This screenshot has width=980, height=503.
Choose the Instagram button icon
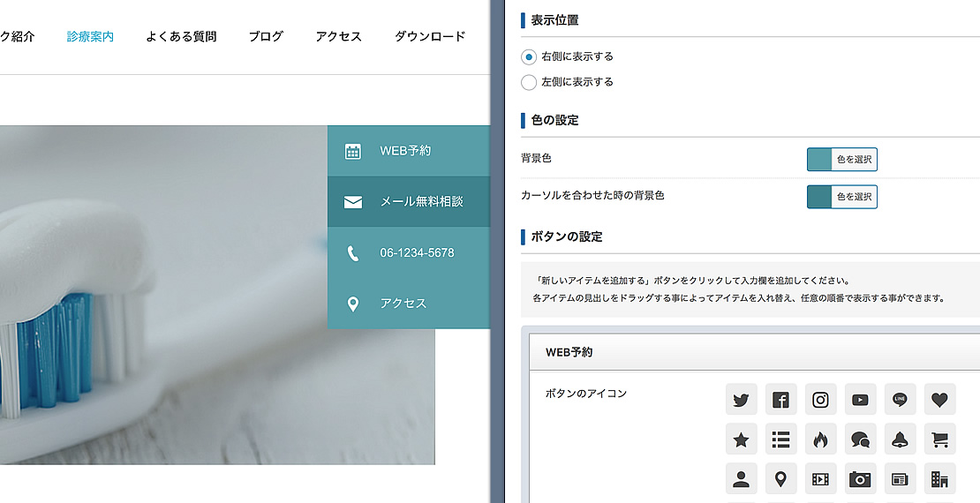pos(820,399)
